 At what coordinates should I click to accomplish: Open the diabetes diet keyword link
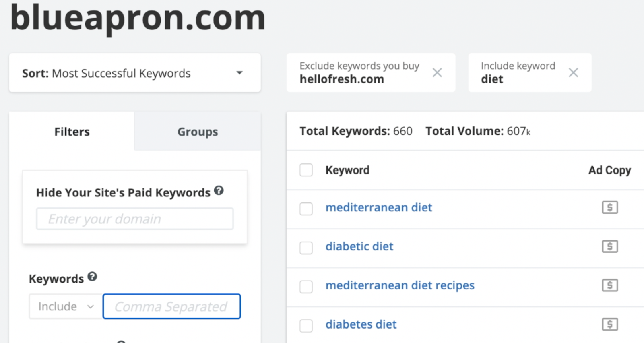(x=361, y=324)
